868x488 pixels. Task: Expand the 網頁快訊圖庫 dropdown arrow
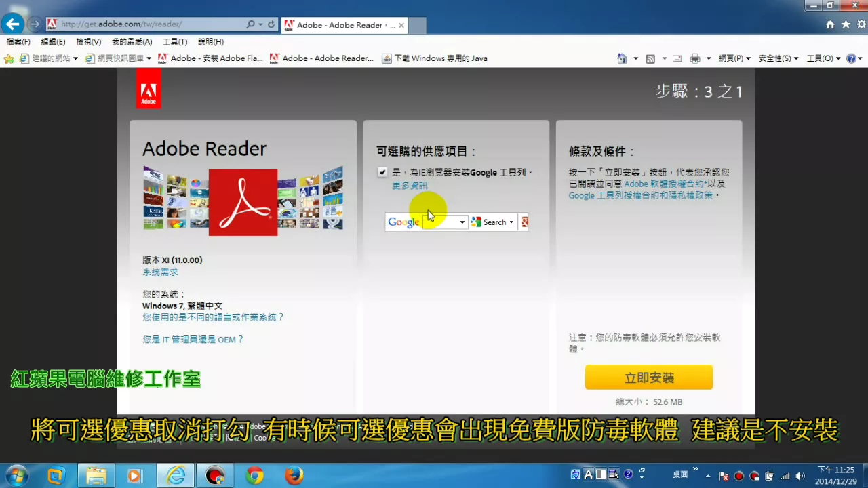(149, 58)
